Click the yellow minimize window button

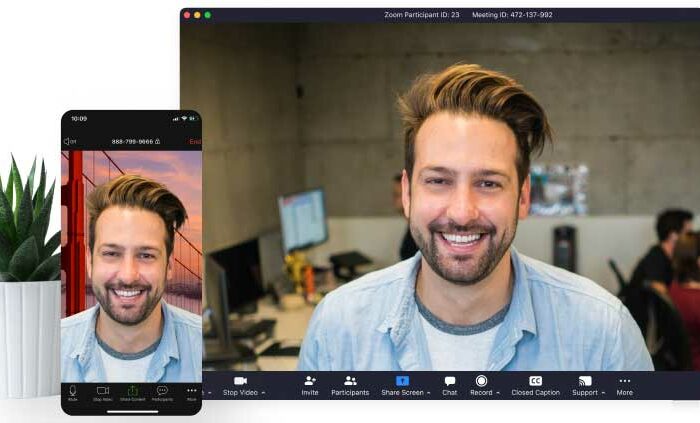[x=197, y=15]
